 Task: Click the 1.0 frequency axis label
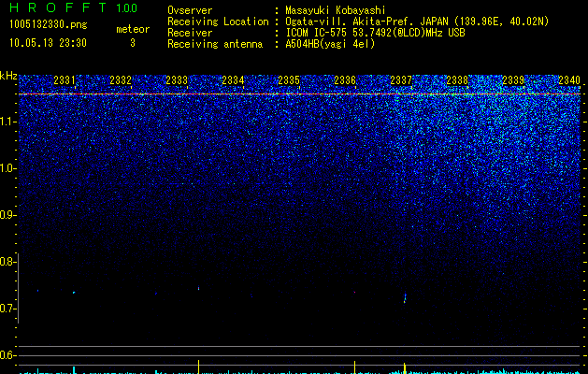click(8, 168)
